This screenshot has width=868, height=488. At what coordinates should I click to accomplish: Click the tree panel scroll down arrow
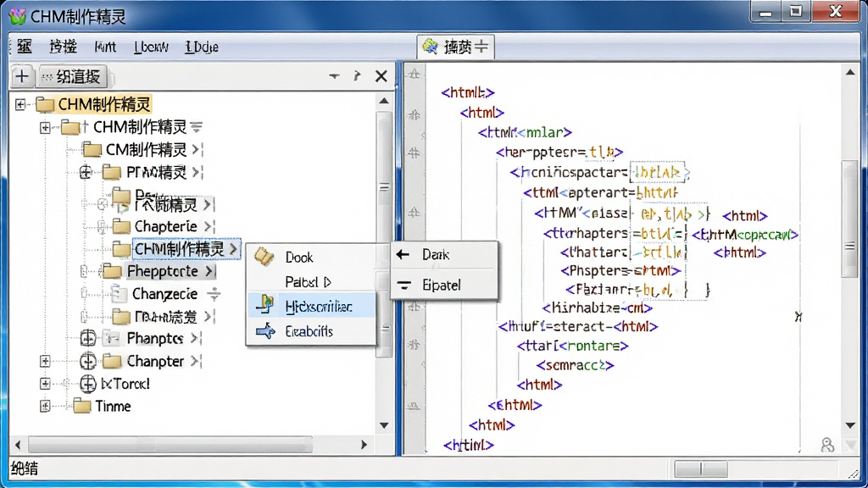click(384, 425)
